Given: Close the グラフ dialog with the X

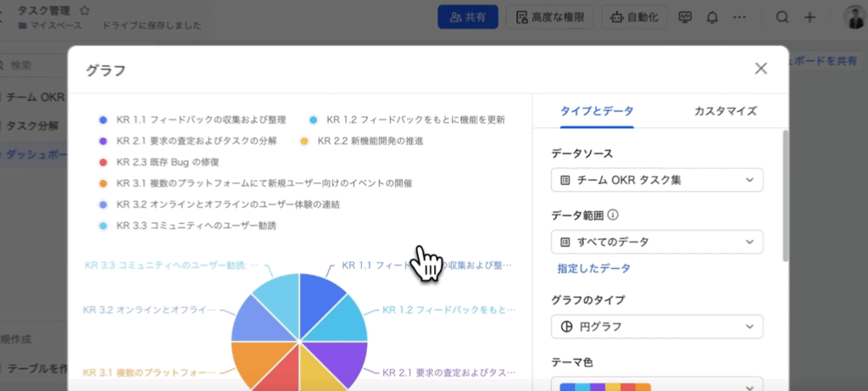Looking at the screenshot, I should [x=760, y=69].
